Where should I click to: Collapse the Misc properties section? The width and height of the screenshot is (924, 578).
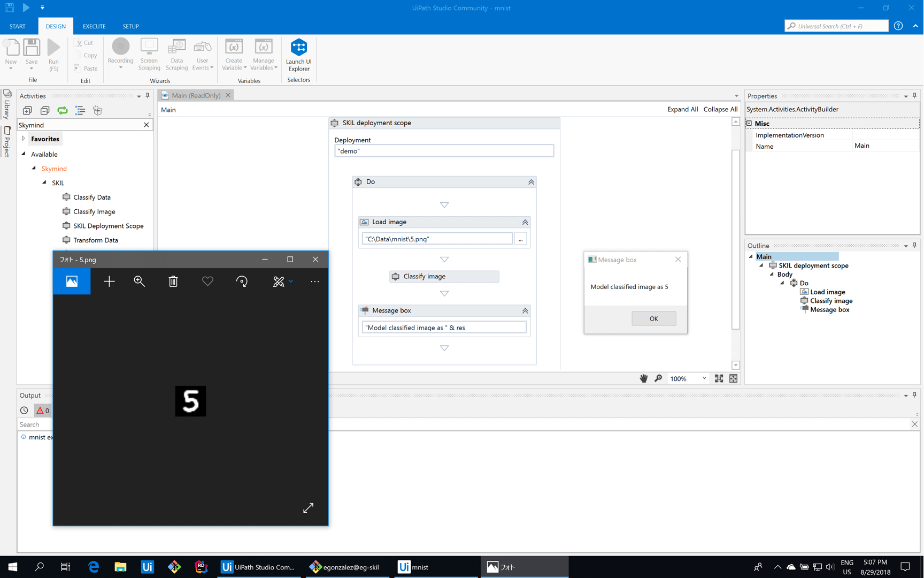tap(749, 123)
